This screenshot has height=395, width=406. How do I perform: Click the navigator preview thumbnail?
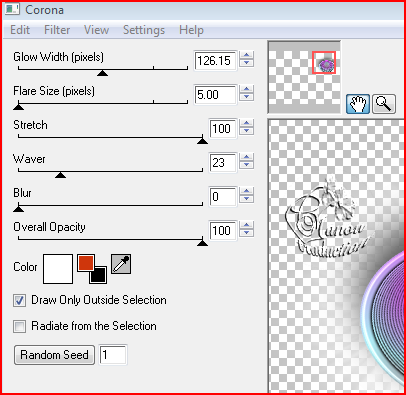click(304, 77)
